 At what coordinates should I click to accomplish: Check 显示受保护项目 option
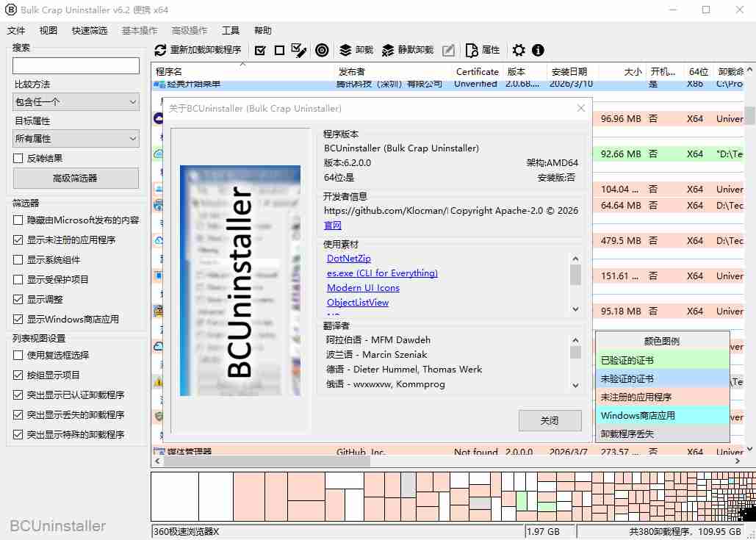pyautogui.click(x=18, y=279)
